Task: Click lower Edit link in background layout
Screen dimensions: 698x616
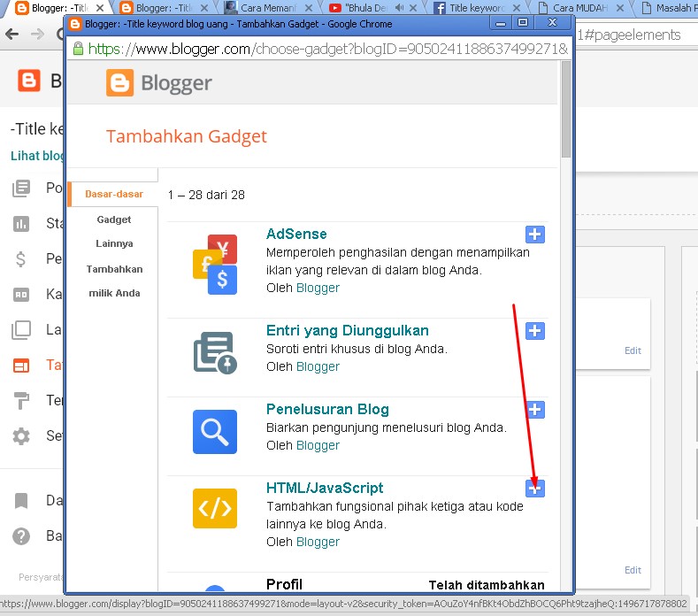Action: click(x=633, y=570)
